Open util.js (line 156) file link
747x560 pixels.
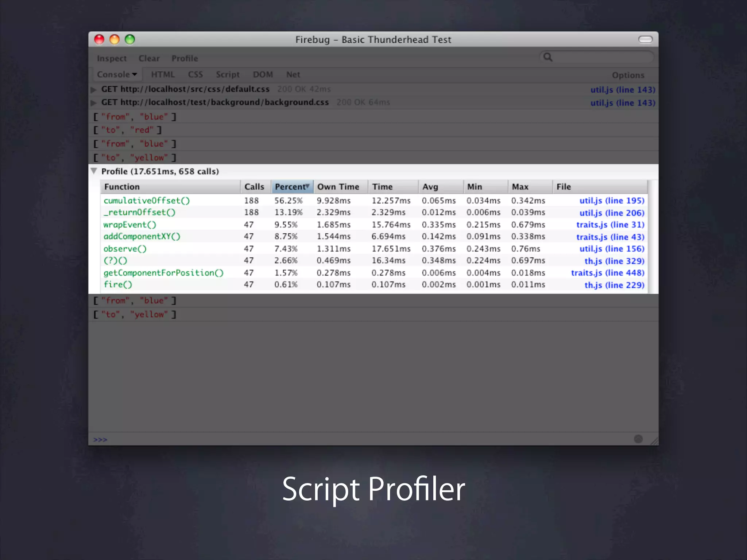pyautogui.click(x=612, y=249)
